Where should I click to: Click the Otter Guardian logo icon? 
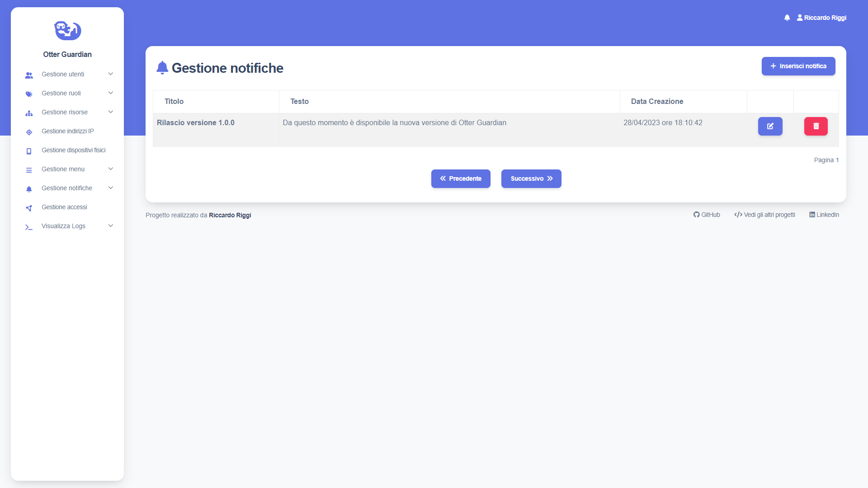67,30
